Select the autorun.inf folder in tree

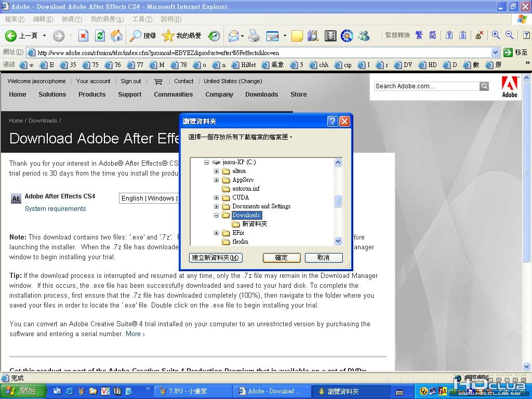click(246, 189)
